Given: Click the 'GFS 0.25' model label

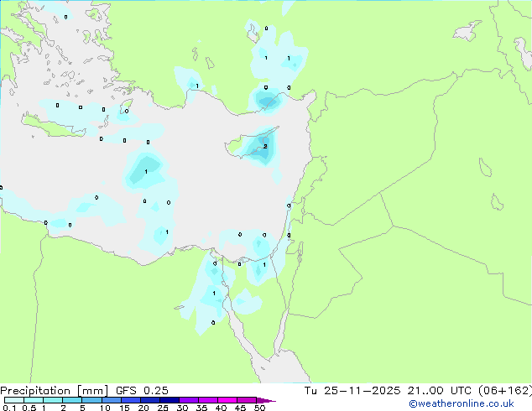Looking at the screenshot, I should click(142, 390).
